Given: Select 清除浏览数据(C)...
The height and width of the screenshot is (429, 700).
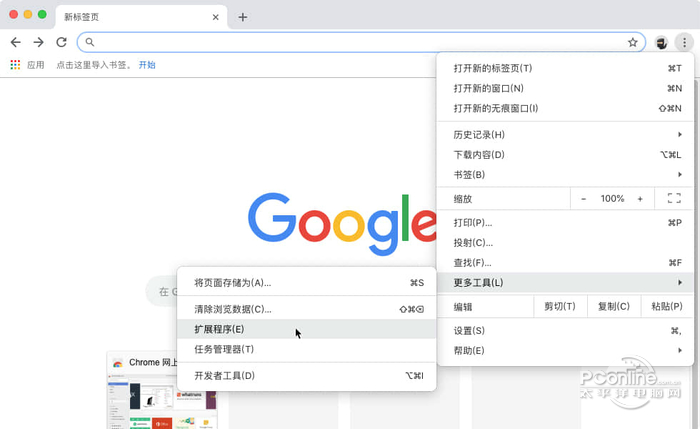Looking at the screenshot, I should click(307, 309).
